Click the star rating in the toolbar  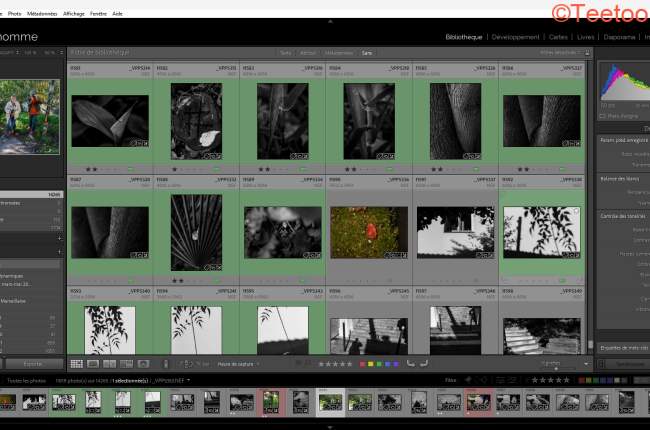(x=334, y=364)
